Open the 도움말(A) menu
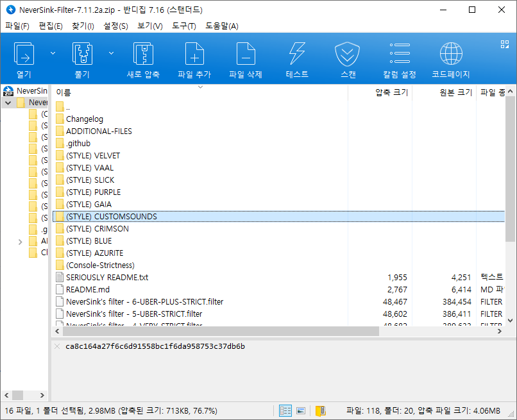Viewport: 517px width, 420px height. [x=222, y=26]
